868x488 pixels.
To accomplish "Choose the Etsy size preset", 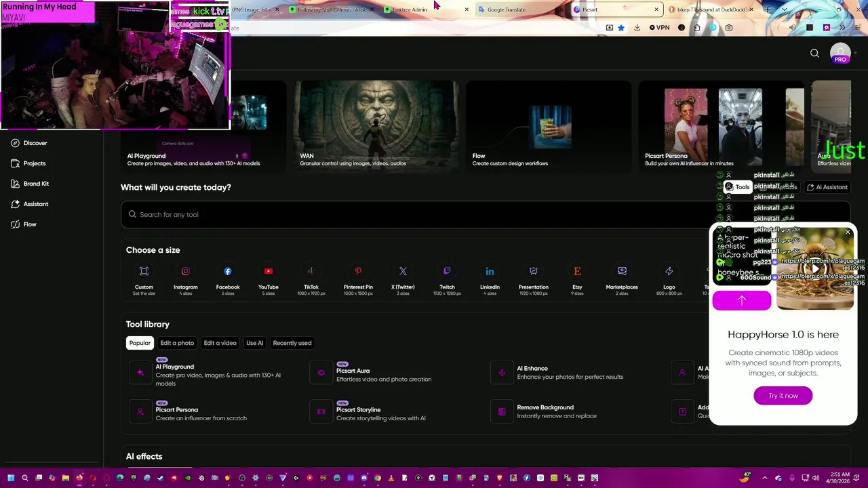I will coord(577,279).
